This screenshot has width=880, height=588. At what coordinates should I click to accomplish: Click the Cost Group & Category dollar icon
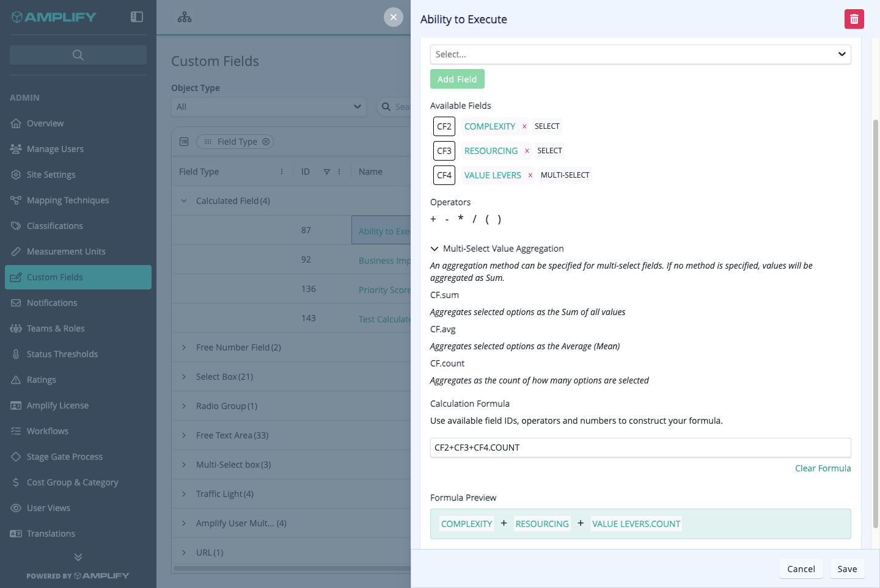coord(16,482)
